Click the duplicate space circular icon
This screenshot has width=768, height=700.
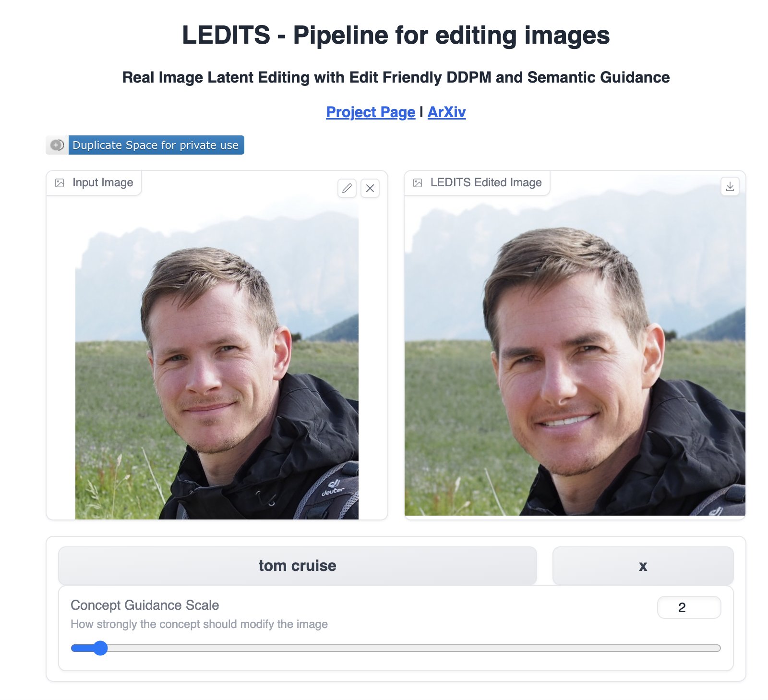pos(57,145)
